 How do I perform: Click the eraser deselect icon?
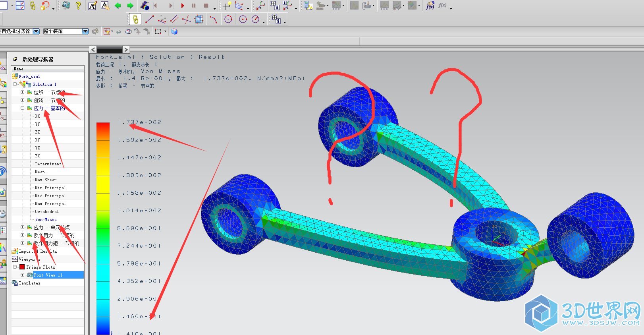(x=128, y=31)
